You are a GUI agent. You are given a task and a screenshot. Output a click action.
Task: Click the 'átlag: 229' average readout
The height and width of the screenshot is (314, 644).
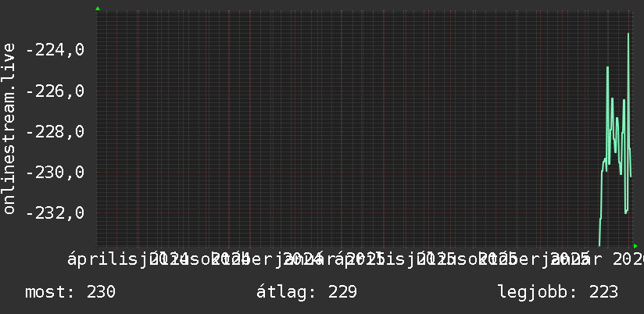coord(306,292)
